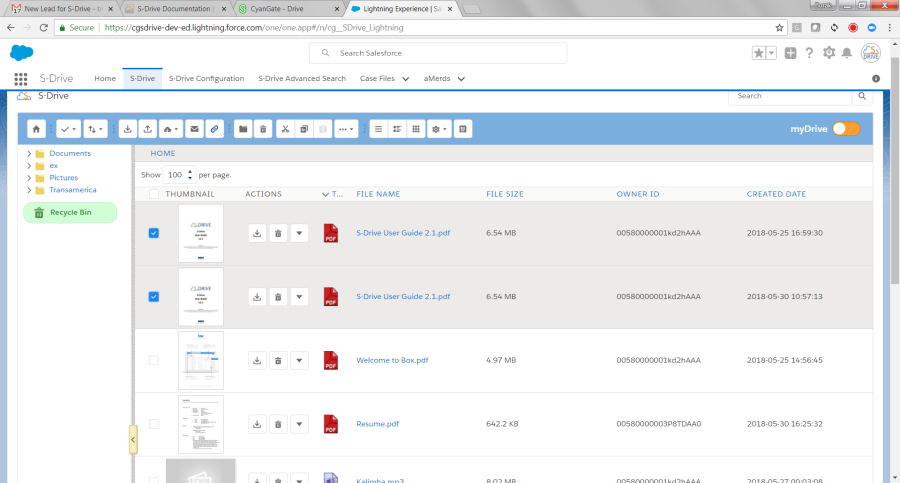Expand the Documents folder in tree
The image size is (900, 483).
pos(28,154)
